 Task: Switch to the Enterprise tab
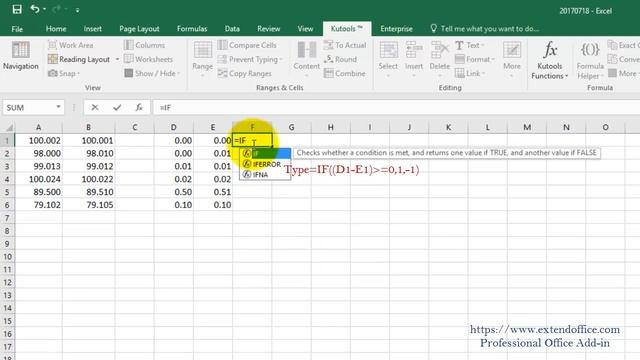(x=396, y=29)
